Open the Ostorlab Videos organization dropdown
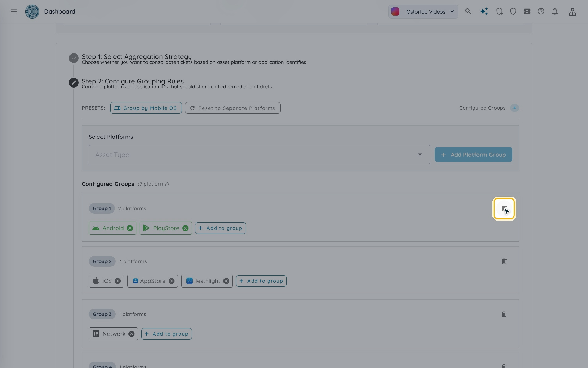 click(x=423, y=11)
